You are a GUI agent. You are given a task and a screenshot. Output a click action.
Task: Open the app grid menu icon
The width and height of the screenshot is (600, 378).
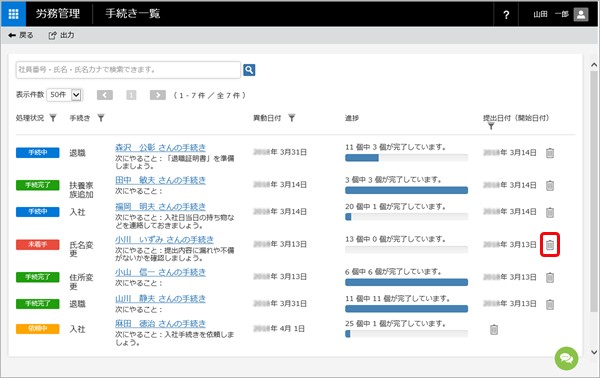pos(13,14)
